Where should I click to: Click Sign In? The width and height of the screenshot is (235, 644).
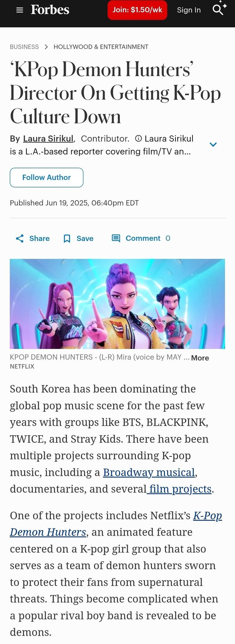pyautogui.click(x=189, y=10)
